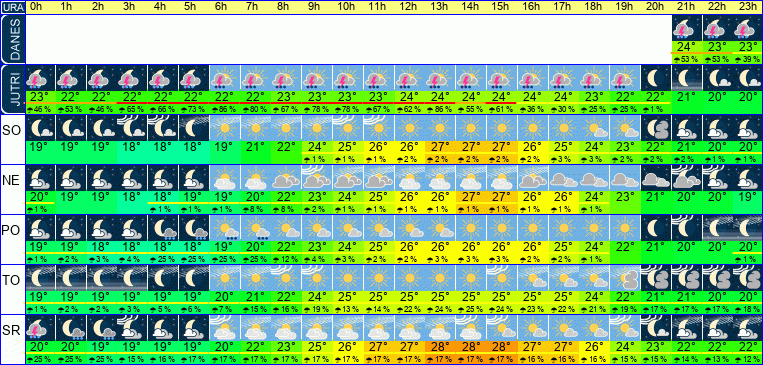Image resolution: width=763 pixels, height=365 pixels.
Task: Click the PO 6h sun with rain icon
Action: pyautogui.click(x=224, y=228)
